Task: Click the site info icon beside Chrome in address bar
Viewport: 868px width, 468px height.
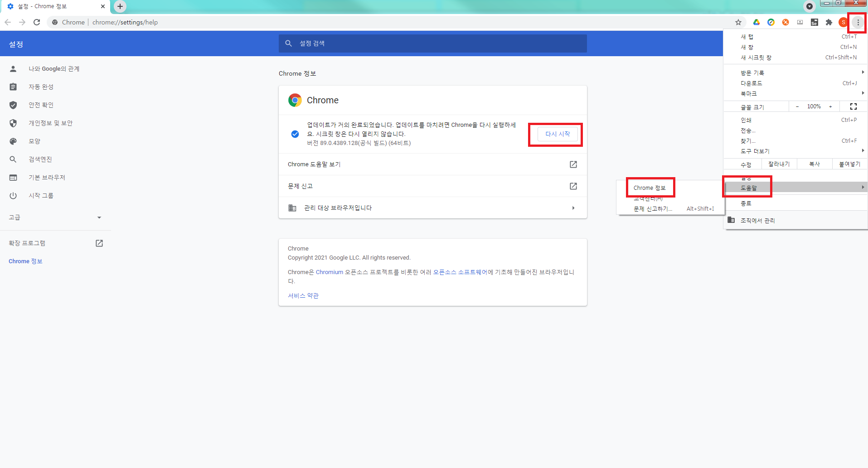Action: click(55, 22)
